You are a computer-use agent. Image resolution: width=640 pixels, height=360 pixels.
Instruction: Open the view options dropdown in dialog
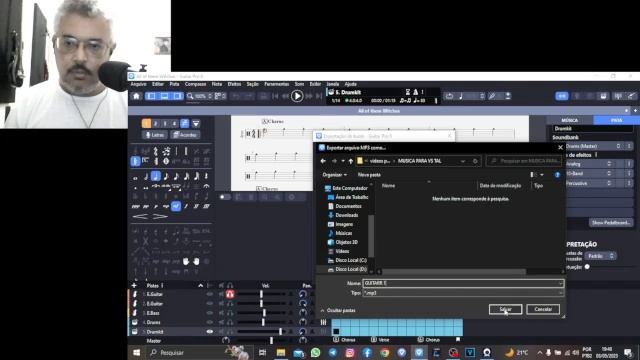tap(542, 175)
